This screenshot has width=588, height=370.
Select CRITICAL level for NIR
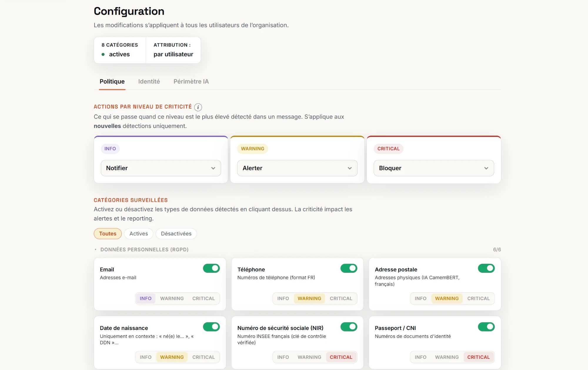coord(341,357)
